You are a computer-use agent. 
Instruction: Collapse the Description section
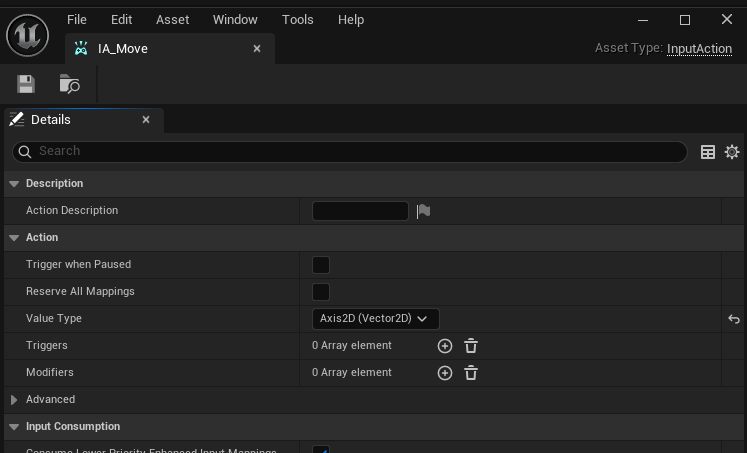[x=14, y=184]
